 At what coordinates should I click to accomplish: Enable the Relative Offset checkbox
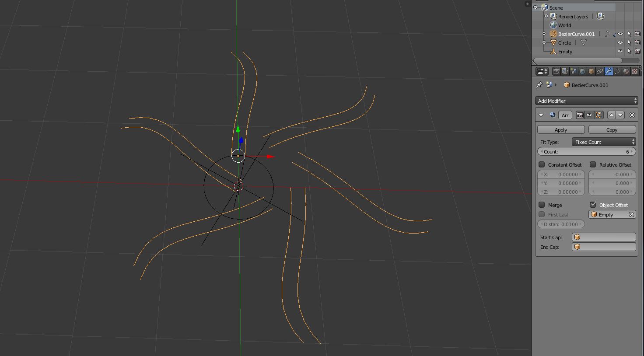[x=593, y=164]
